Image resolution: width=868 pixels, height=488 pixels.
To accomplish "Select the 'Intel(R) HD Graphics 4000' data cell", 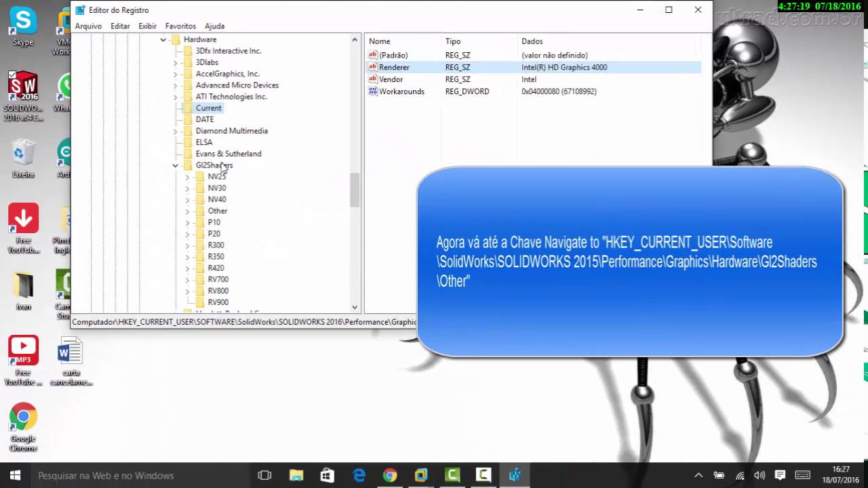I will 564,67.
